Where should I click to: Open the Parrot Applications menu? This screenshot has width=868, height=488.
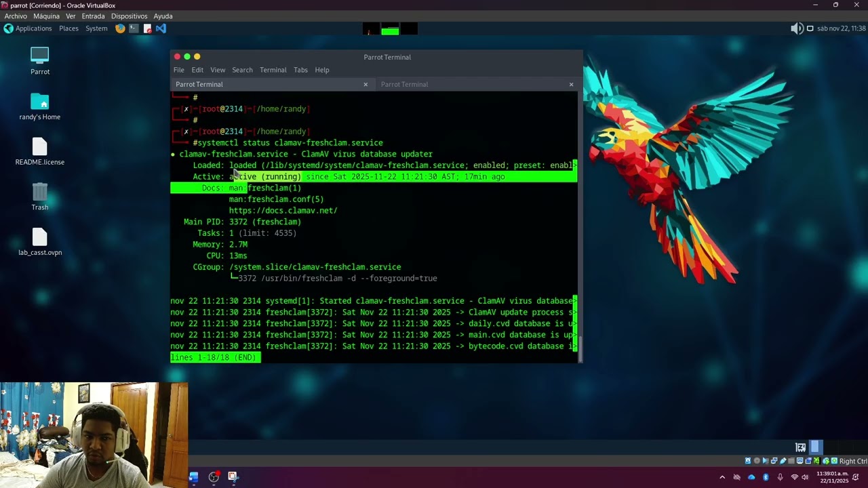click(28, 28)
